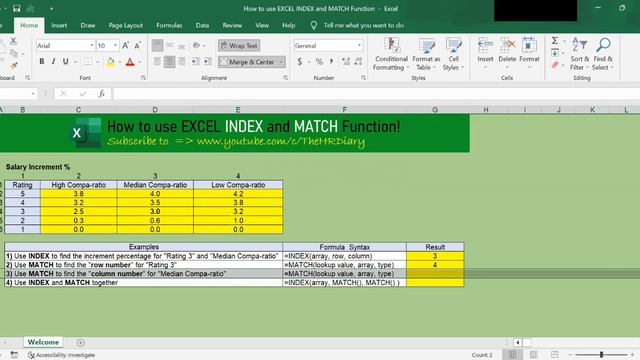This screenshot has width=640, height=360.
Task: Click the Insert cells button
Action: [485, 53]
